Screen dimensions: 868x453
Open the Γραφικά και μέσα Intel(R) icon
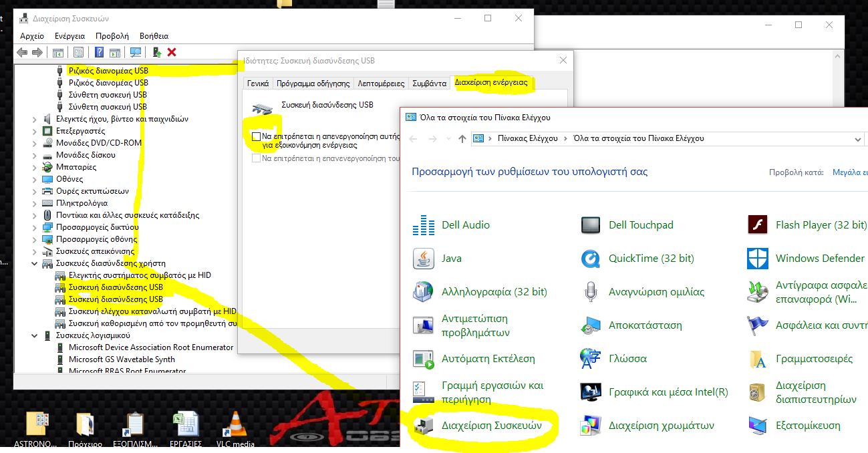point(591,392)
